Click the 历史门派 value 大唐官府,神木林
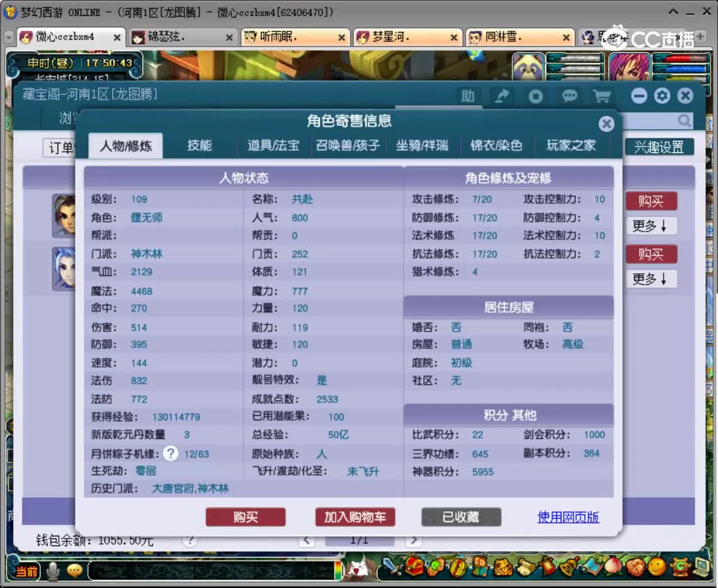Viewport: 718px width, 588px height. pos(190,489)
